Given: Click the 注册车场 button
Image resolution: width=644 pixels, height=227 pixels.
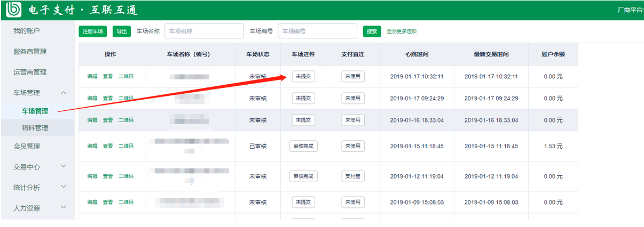Looking at the screenshot, I should click(x=93, y=31).
